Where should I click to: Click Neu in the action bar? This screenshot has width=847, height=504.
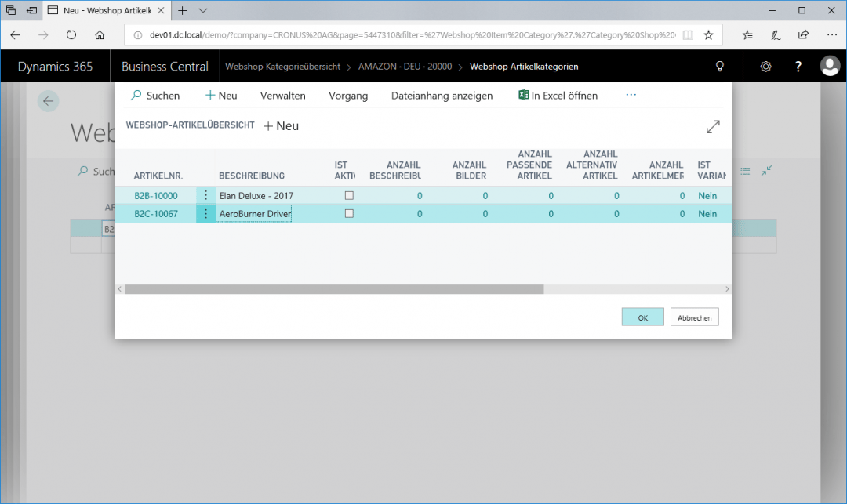(221, 96)
